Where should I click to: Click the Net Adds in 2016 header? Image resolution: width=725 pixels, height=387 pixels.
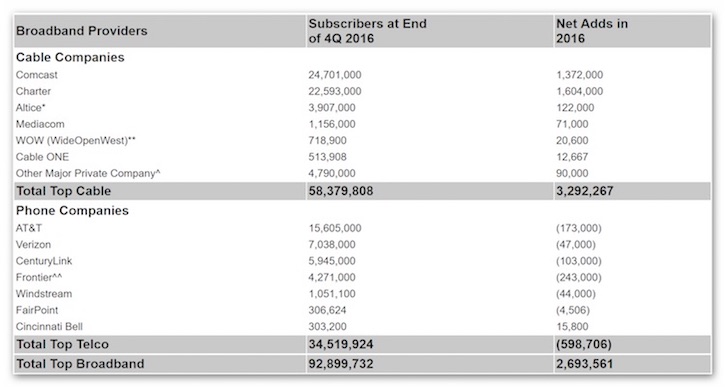[x=591, y=31]
